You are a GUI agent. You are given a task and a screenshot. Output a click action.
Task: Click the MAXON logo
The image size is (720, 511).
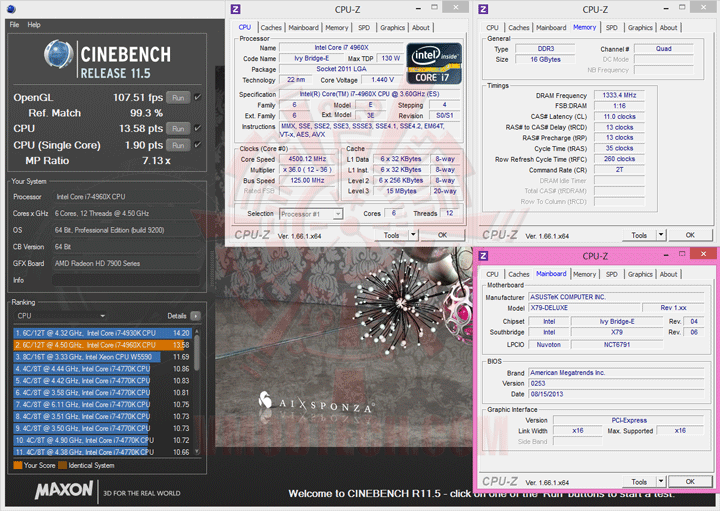point(64,490)
